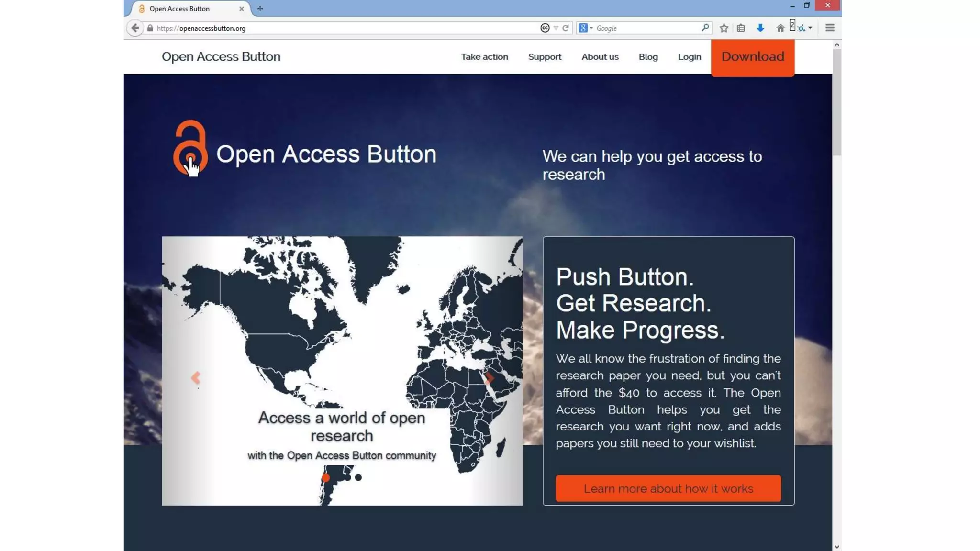Click Learn more about how it works
The height and width of the screenshot is (551, 980).
[x=668, y=488]
